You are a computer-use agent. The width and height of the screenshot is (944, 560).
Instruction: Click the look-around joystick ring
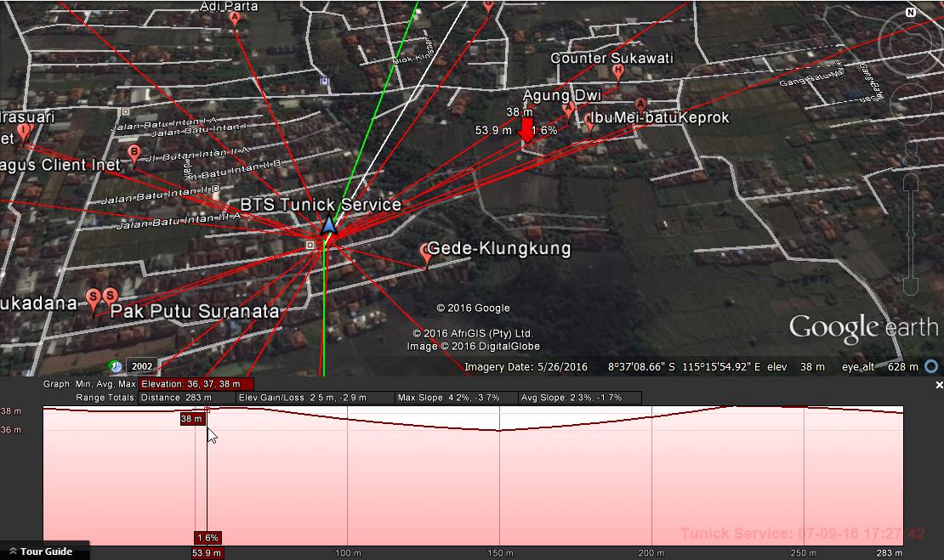click(x=911, y=43)
